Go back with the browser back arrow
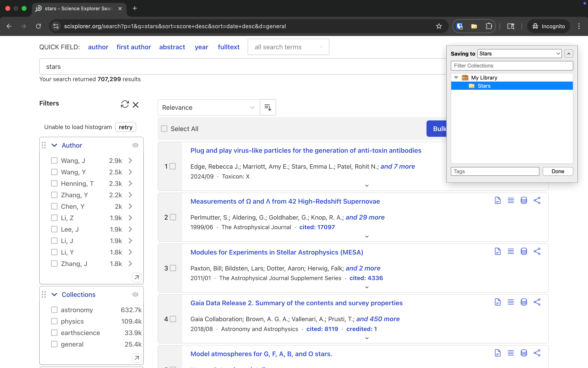 click(9, 26)
